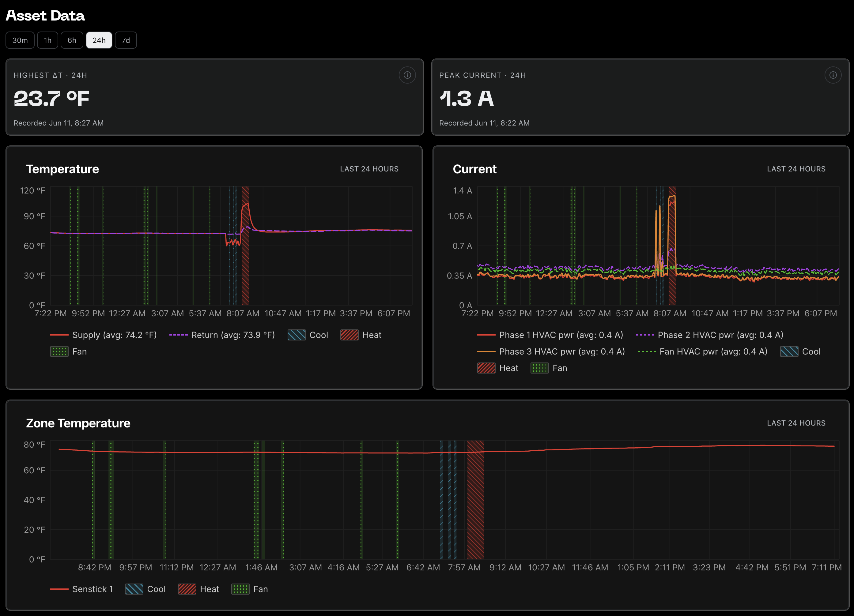Click the Current chart title

coord(474,169)
